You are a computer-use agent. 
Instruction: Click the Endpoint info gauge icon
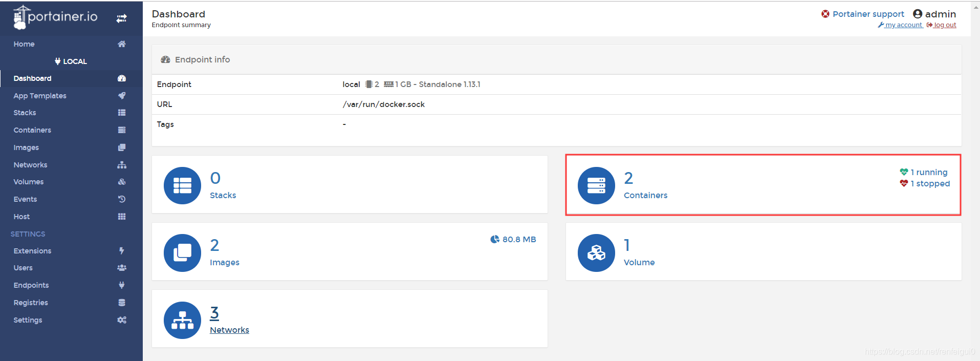click(x=165, y=59)
